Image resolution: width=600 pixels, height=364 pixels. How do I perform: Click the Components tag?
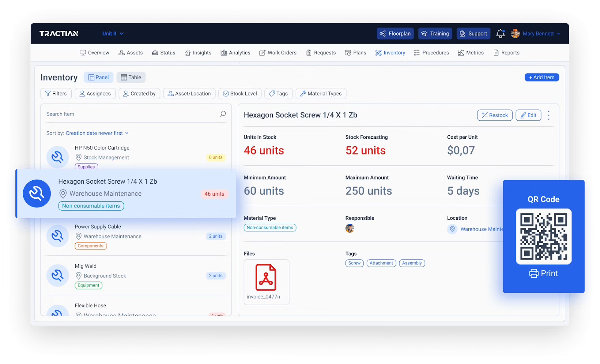[x=91, y=246]
